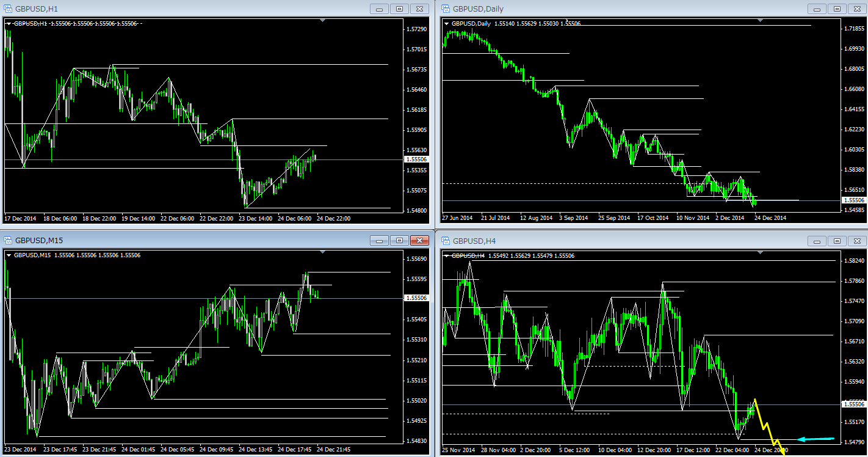Click the chart shift marker on Daily chart

click(x=760, y=21)
